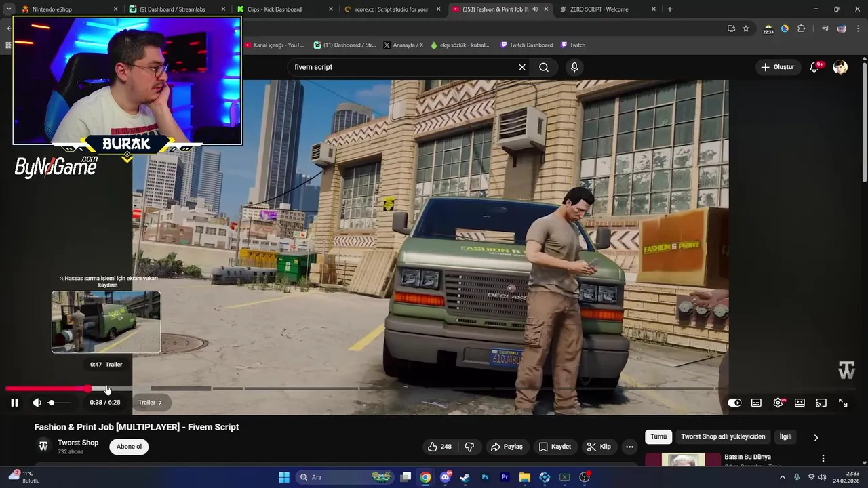Select the İlgili filter chip
Image resolution: width=868 pixels, height=488 pixels.
pos(785,437)
